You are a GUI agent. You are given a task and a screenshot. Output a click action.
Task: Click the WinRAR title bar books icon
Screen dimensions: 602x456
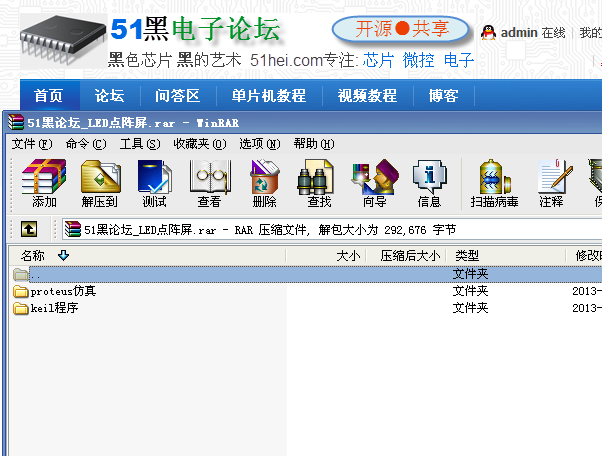(x=16, y=122)
